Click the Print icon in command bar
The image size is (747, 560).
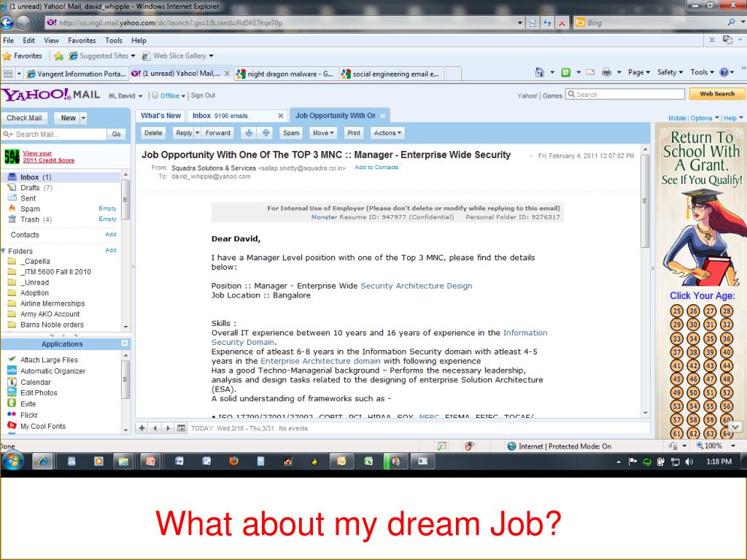(x=606, y=72)
